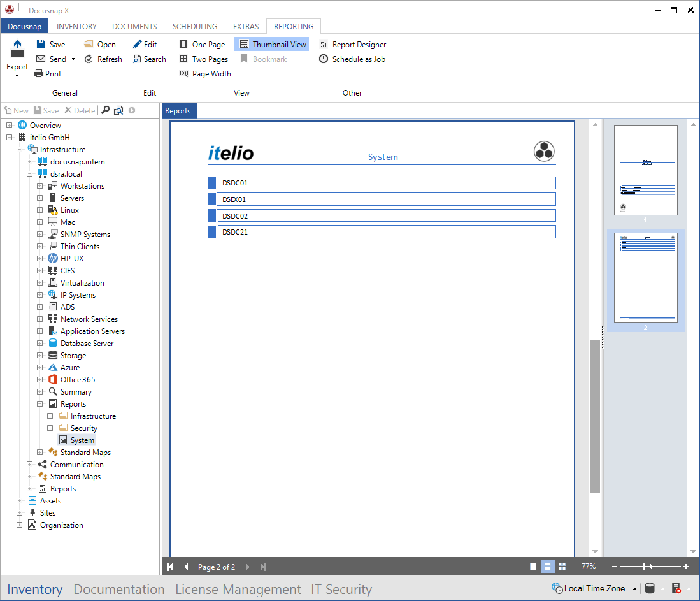
Task: Go to the first report page
Action: tap(170, 567)
